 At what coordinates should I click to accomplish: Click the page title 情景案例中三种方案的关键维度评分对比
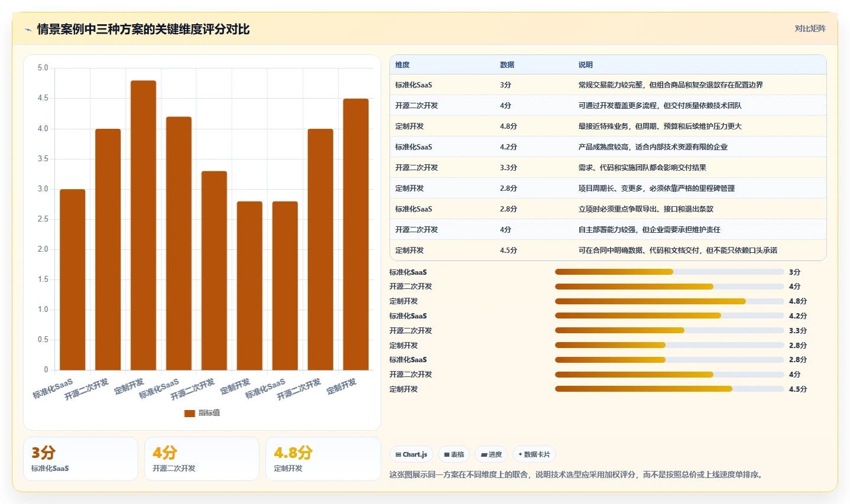144,30
